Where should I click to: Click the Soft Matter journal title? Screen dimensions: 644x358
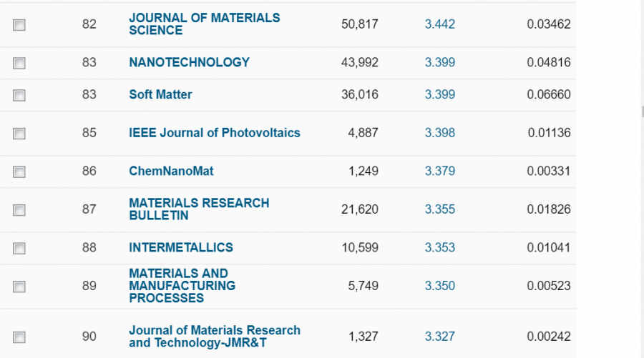tap(160, 94)
